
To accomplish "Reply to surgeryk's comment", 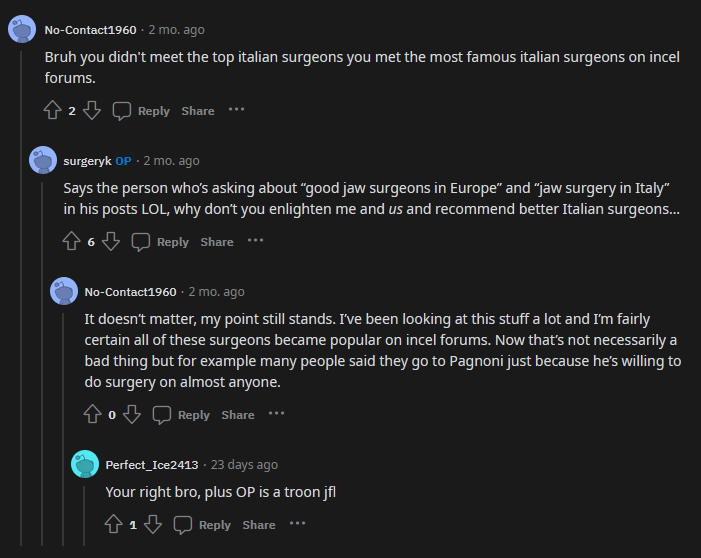I will [160, 241].
